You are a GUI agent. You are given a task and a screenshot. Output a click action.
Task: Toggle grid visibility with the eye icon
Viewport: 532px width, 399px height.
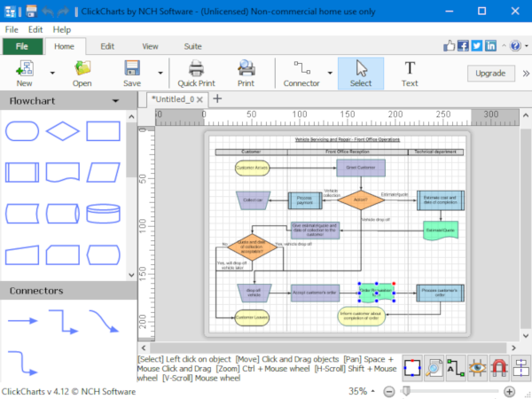coord(478,367)
